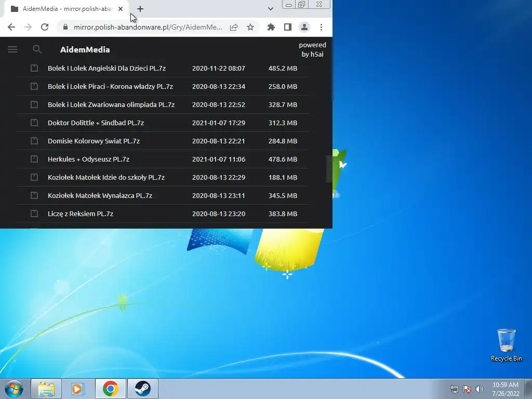Click the file icon for Bolek i Lolek Piraci
This screenshot has height=399, width=532.
pos(34,86)
